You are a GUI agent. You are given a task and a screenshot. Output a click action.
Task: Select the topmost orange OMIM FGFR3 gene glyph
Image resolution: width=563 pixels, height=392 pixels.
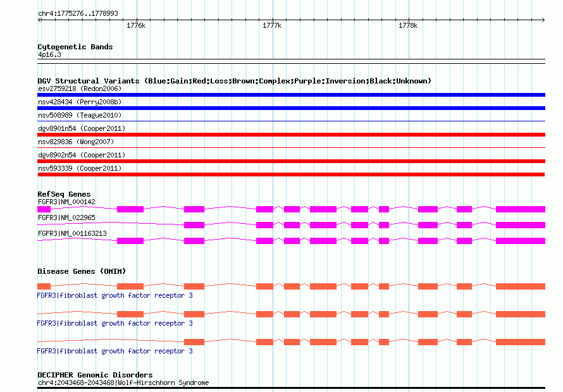(291, 286)
